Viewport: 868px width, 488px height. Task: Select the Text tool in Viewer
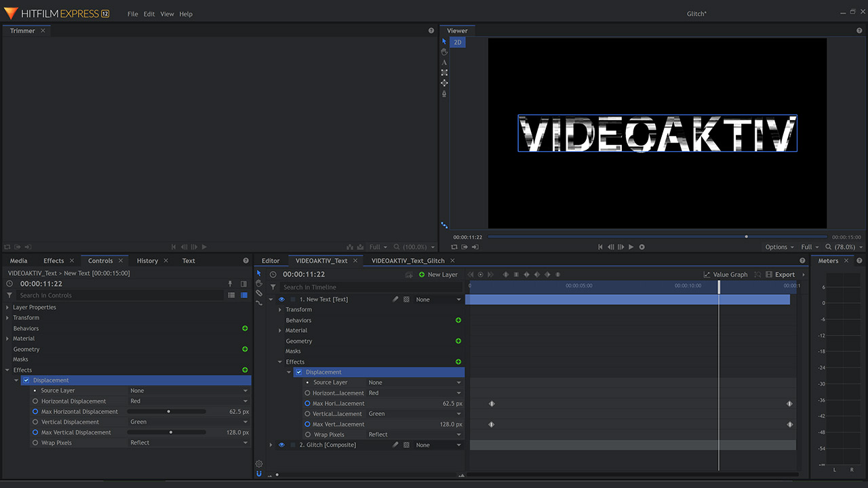(x=444, y=62)
